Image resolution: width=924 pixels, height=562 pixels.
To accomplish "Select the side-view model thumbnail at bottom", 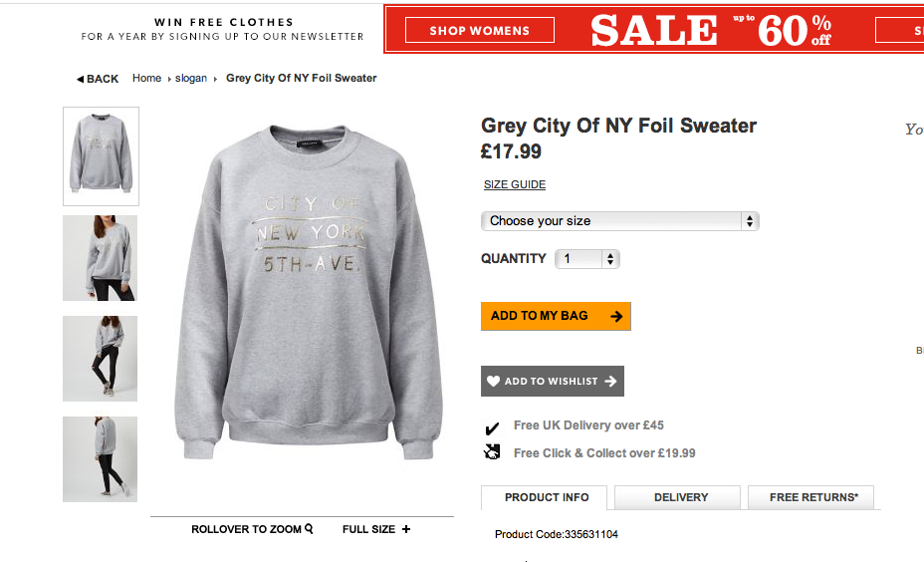I will [101, 459].
